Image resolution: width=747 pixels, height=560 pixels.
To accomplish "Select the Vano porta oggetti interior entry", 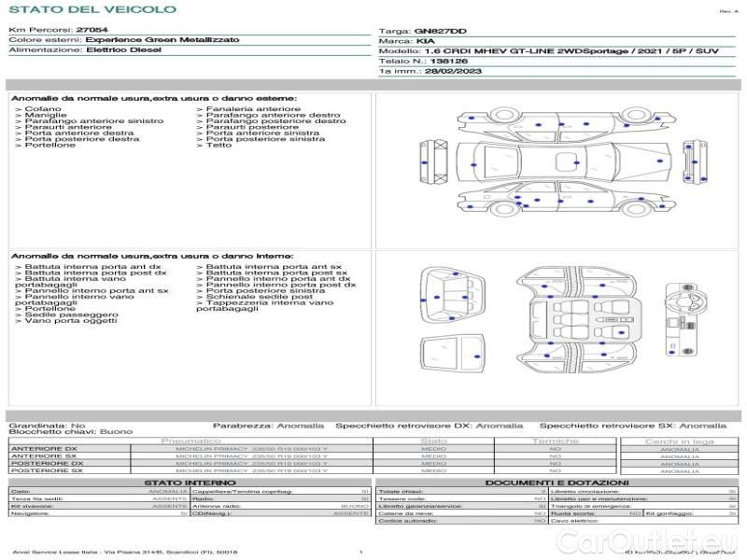I will coord(66,322).
